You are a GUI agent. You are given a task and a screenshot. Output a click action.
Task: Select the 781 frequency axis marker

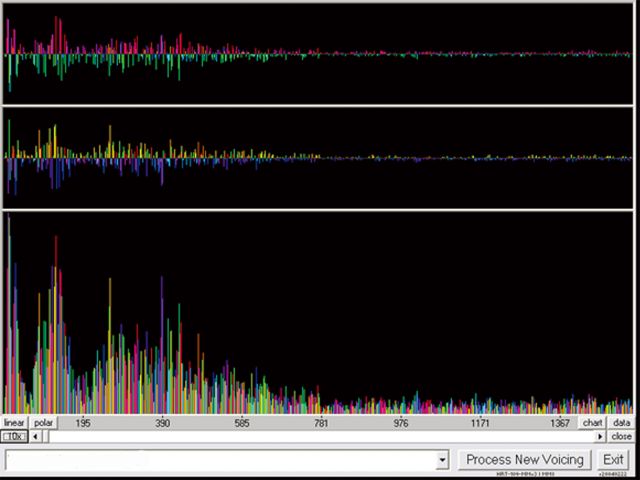(x=321, y=423)
